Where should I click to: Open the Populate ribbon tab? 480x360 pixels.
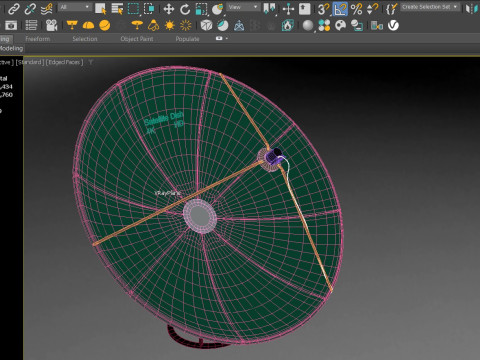coord(187,39)
